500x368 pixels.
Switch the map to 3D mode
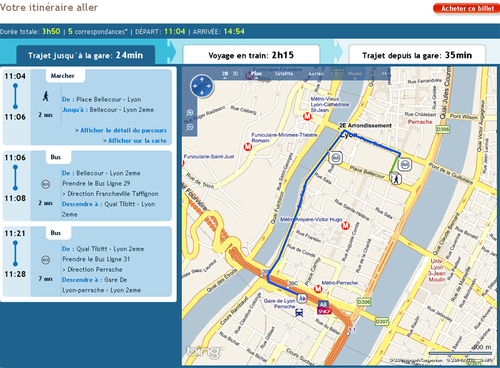tap(235, 73)
